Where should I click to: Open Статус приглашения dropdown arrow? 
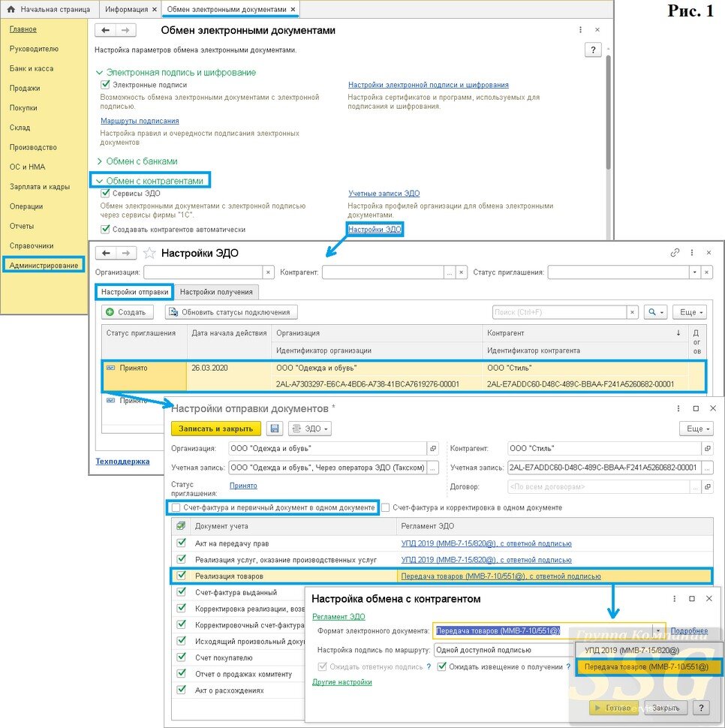click(694, 272)
